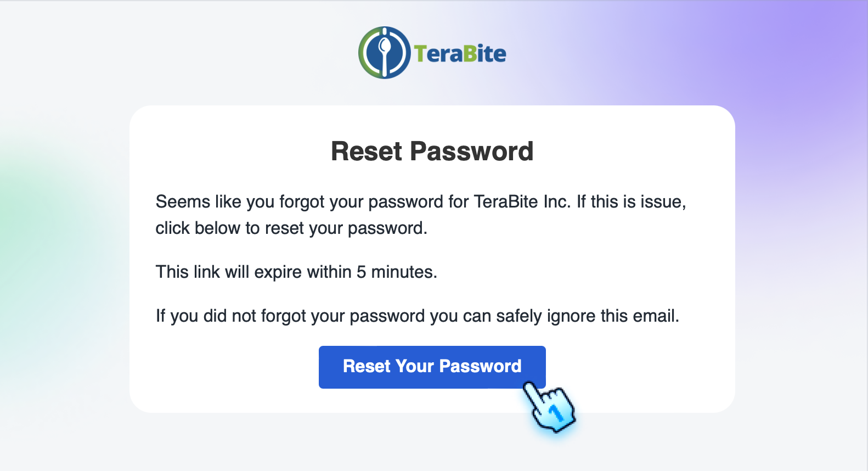Click directly below the Reset button
This screenshot has width=868, height=471.
[x=432, y=401]
